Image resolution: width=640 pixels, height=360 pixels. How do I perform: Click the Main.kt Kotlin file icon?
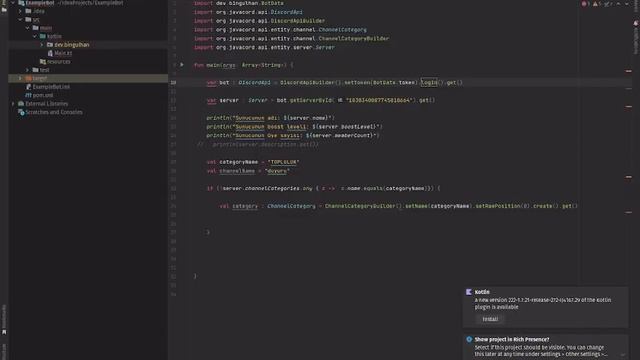click(x=50, y=53)
